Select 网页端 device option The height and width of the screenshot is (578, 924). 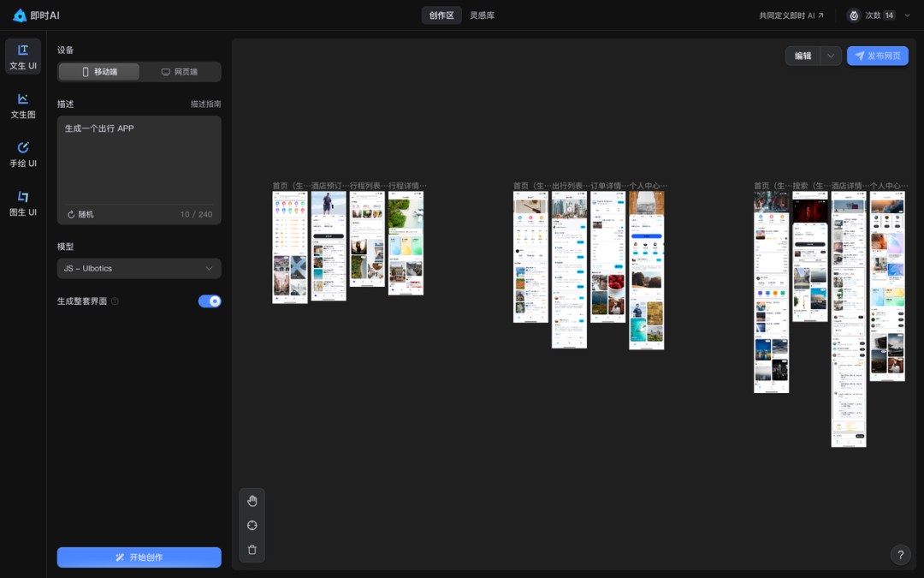coord(180,72)
